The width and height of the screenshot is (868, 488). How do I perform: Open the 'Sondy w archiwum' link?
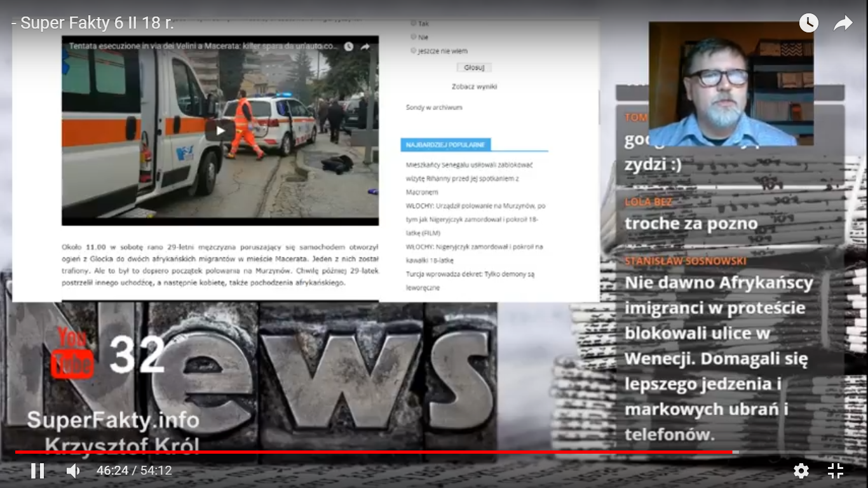coord(434,107)
